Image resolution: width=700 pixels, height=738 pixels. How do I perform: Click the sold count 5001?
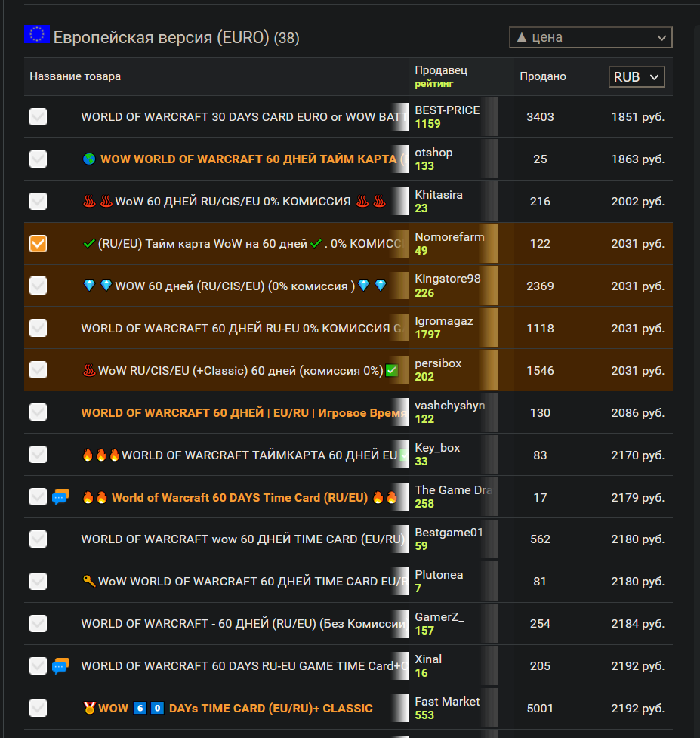[x=540, y=708]
